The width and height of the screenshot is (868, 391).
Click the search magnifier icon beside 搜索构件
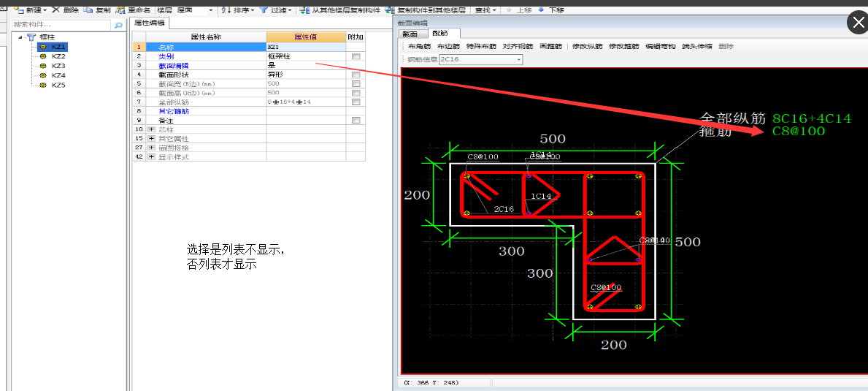[118, 25]
